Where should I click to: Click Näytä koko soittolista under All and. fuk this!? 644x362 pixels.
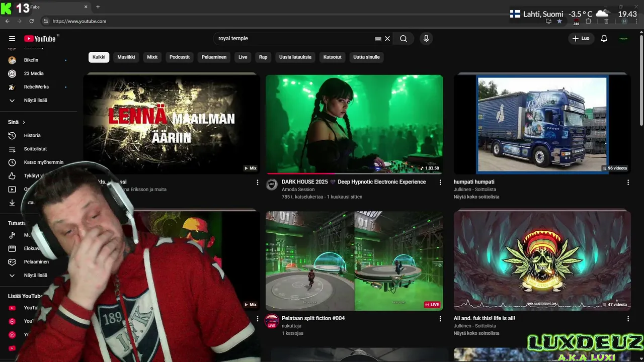(x=476, y=333)
